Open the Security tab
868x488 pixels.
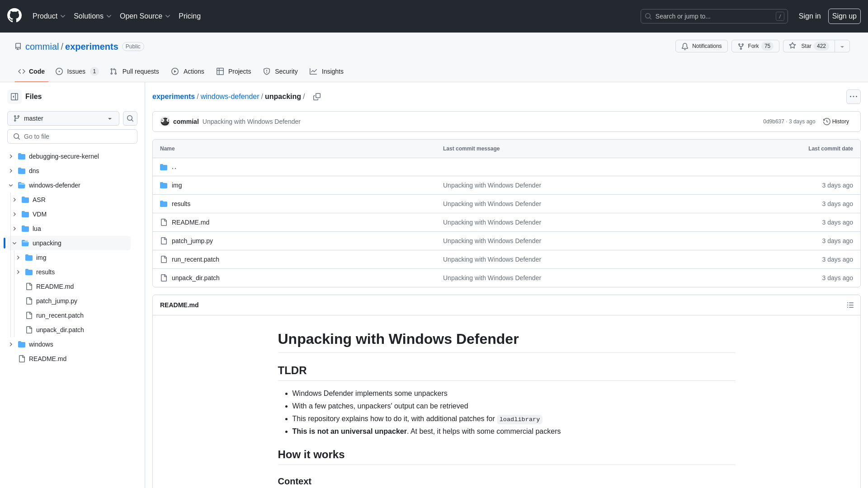coord(280,71)
